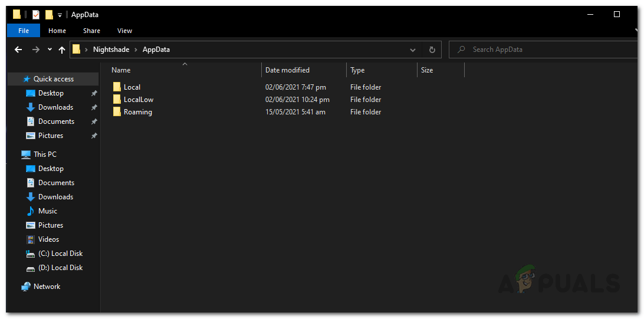Expand the breadcrumb chevron before Nightshade

click(87, 50)
